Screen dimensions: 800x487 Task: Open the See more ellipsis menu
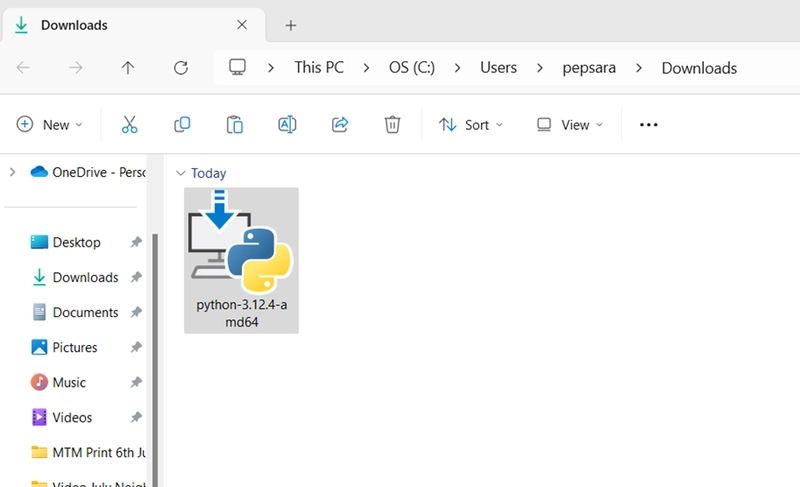648,124
